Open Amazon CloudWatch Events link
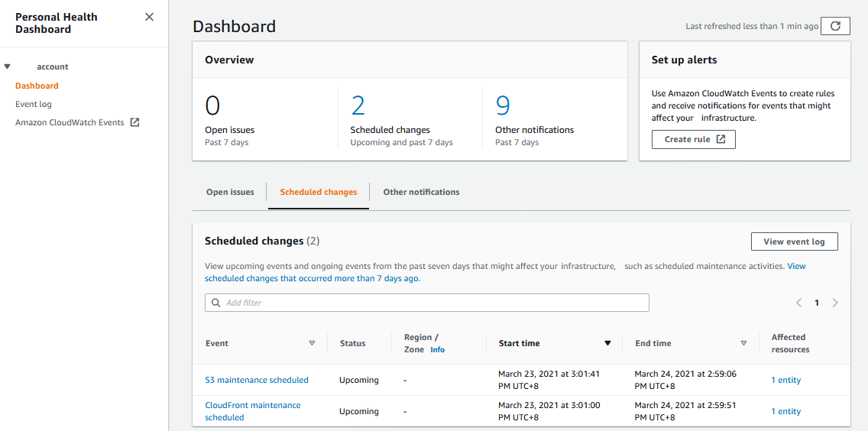Image resolution: width=868 pixels, height=431 pixels. [70, 122]
